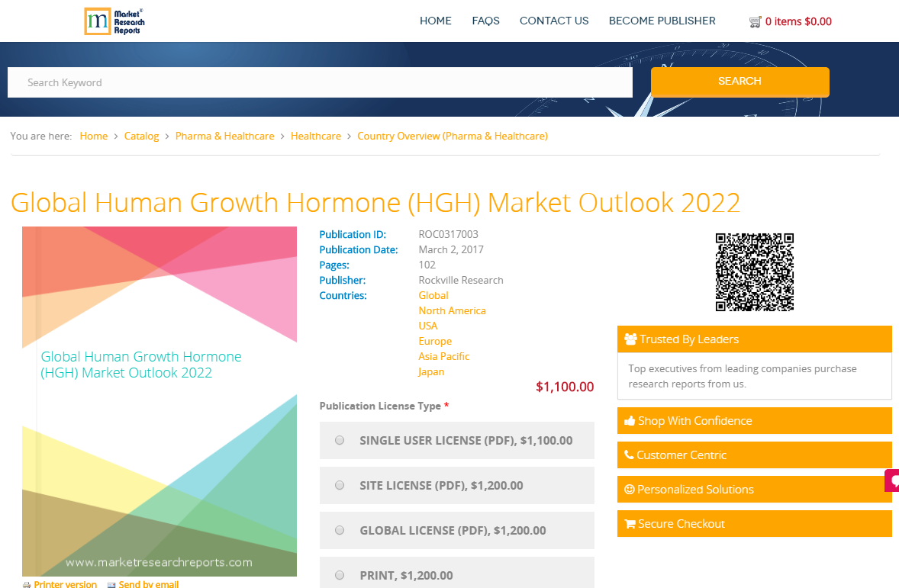This screenshot has height=588, width=899.
Task: Open the shopping cart icon
Action: point(755,22)
